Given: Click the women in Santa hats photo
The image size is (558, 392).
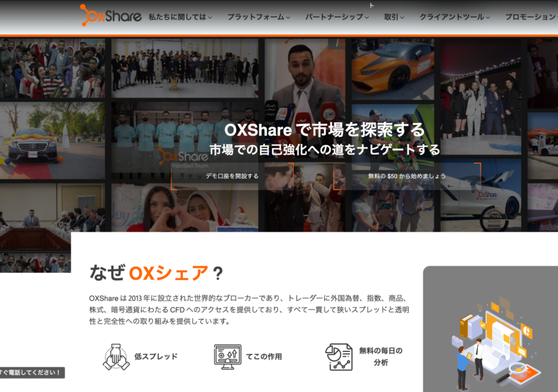Looking at the screenshot, I should coord(185,207).
